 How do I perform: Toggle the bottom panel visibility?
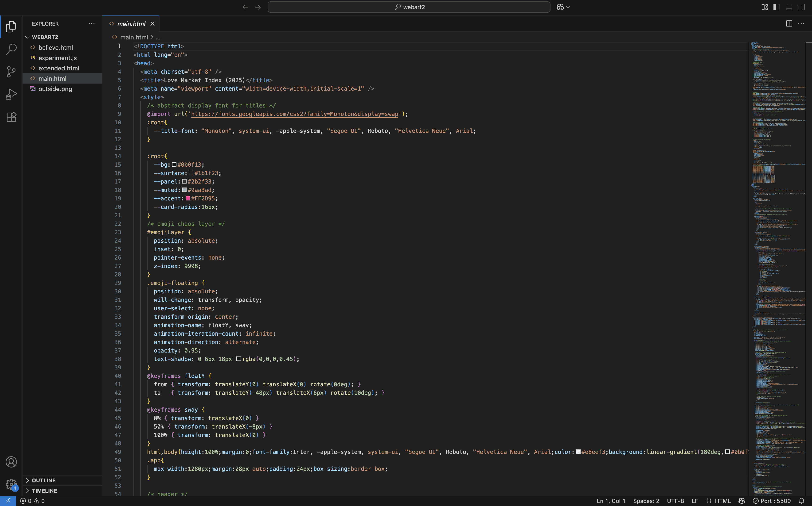point(789,7)
